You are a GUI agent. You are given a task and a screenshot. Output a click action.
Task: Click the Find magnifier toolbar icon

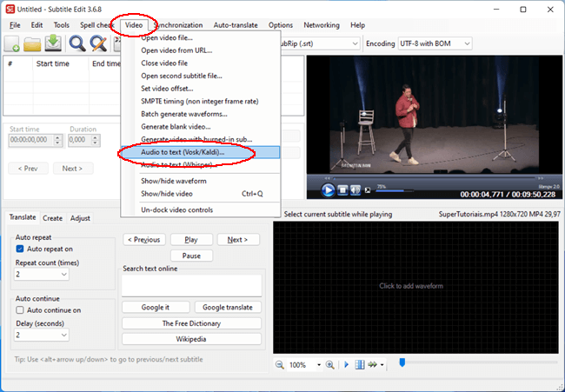coord(77,44)
